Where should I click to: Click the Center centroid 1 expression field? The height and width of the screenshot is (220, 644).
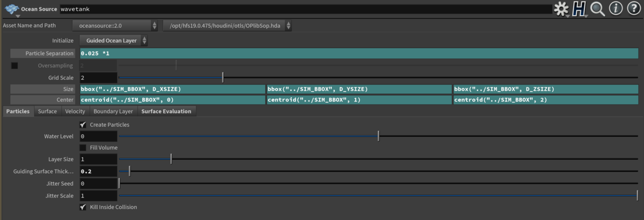click(x=359, y=100)
